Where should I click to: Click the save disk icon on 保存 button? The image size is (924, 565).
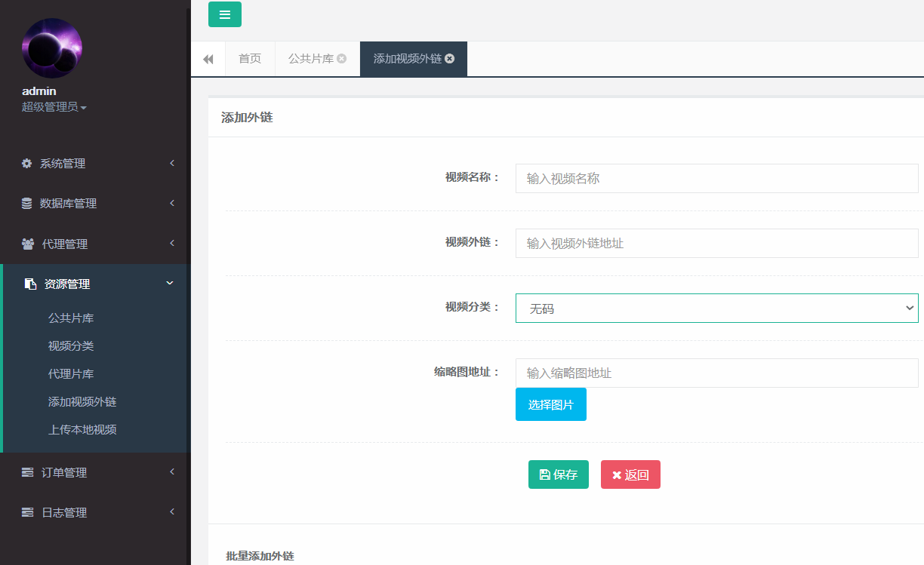(545, 474)
